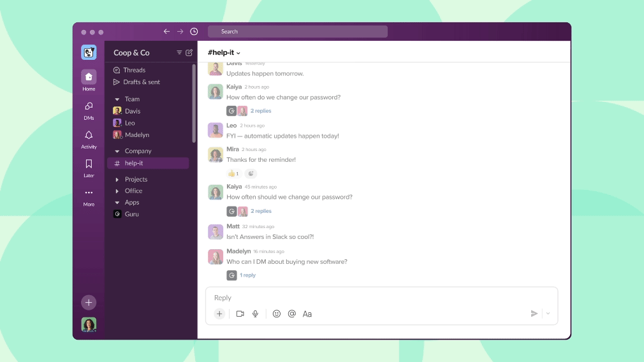
Task: Collapse the Company section
Action: [x=117, y=152]
